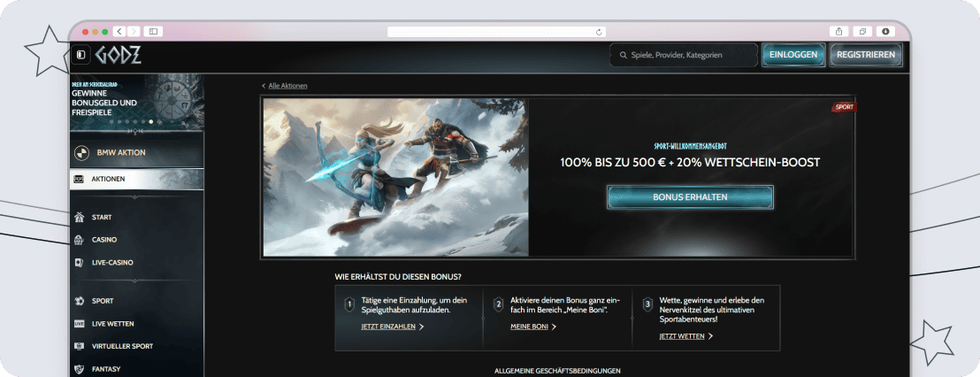This screenshot has width=980, height=377.
Task: Click the Aktionen ticket icon
Action: 80,180
